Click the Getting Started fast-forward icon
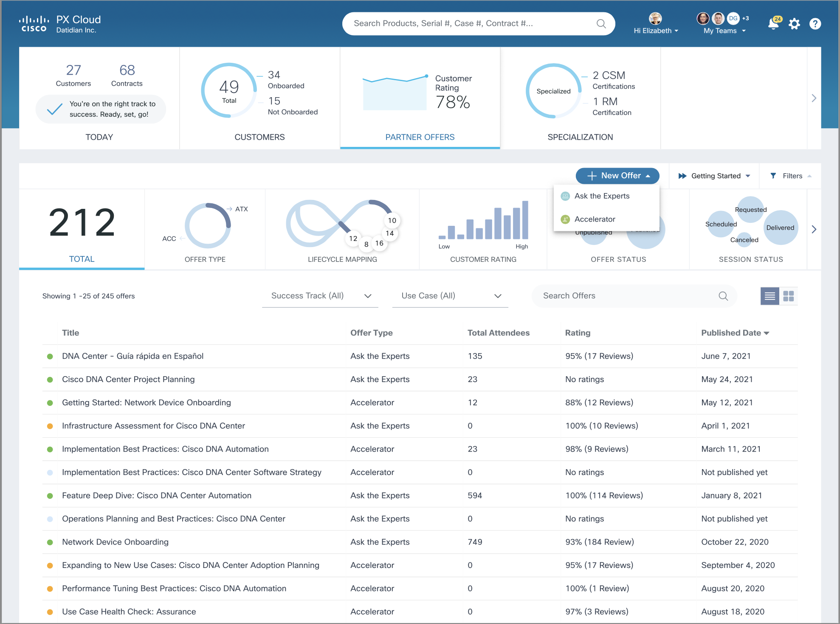Screen dimensions: 840x624 pos(682,176)
